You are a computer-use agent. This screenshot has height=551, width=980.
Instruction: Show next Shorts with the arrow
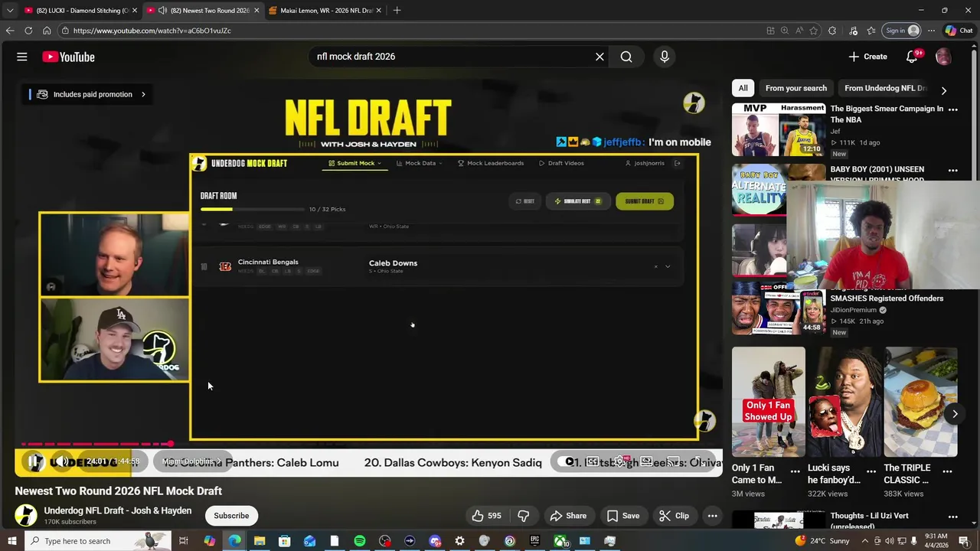[x=955, y=414]
